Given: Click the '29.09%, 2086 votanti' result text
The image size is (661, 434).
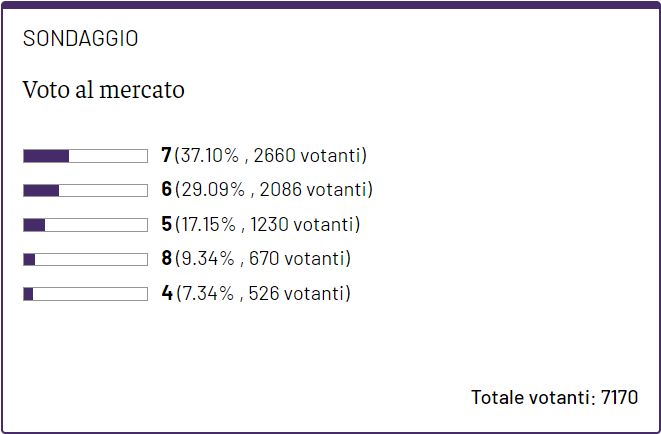Looking at the screenshot, I should 274,189.
